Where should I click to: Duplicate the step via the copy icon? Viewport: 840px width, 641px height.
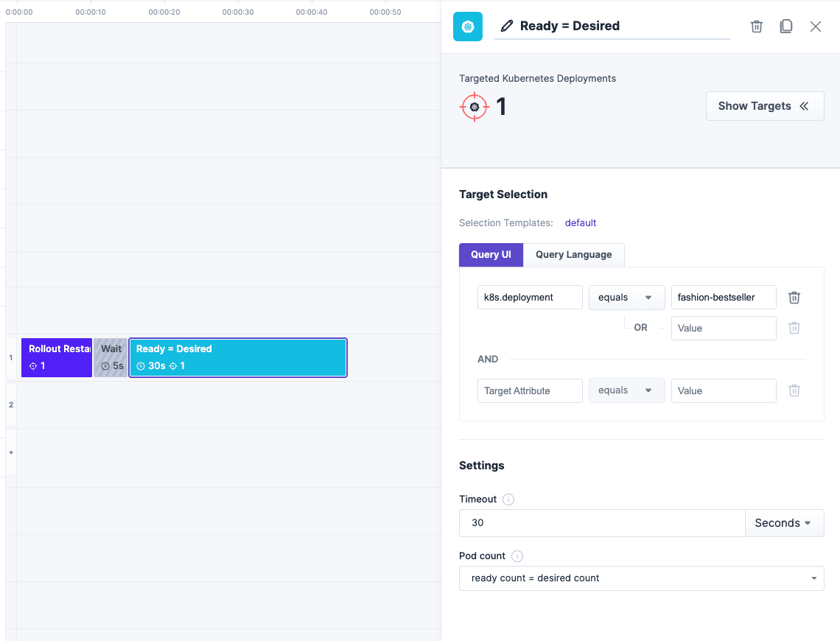[x=785, y=26]
